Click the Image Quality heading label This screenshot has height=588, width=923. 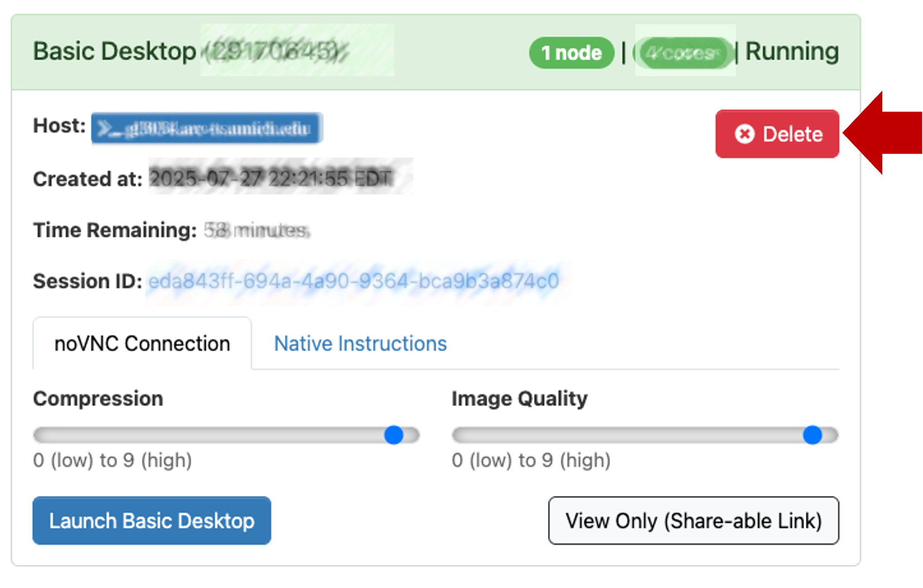(520, 399)
